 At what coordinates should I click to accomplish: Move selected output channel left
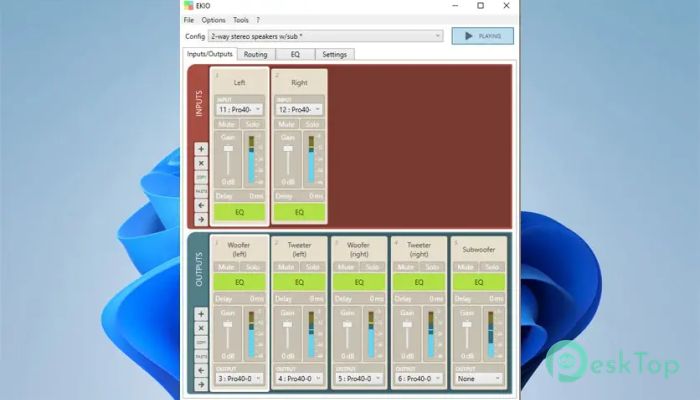[201, 371]
